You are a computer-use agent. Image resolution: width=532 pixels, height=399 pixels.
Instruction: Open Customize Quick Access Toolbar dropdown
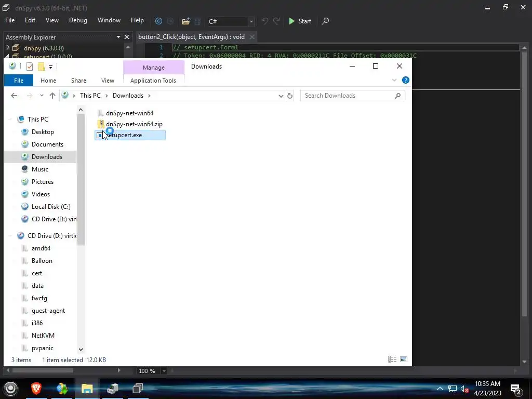click(50, 66)
